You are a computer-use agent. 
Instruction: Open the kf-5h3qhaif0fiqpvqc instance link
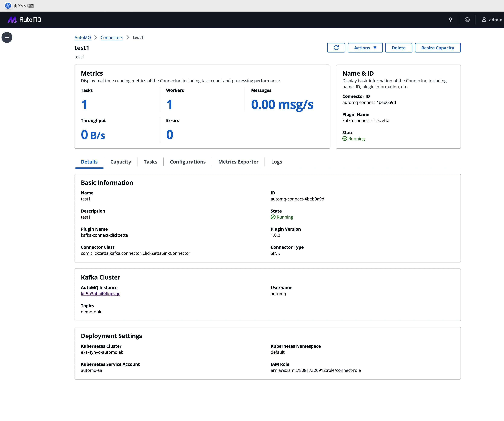(x=100, y=294)
